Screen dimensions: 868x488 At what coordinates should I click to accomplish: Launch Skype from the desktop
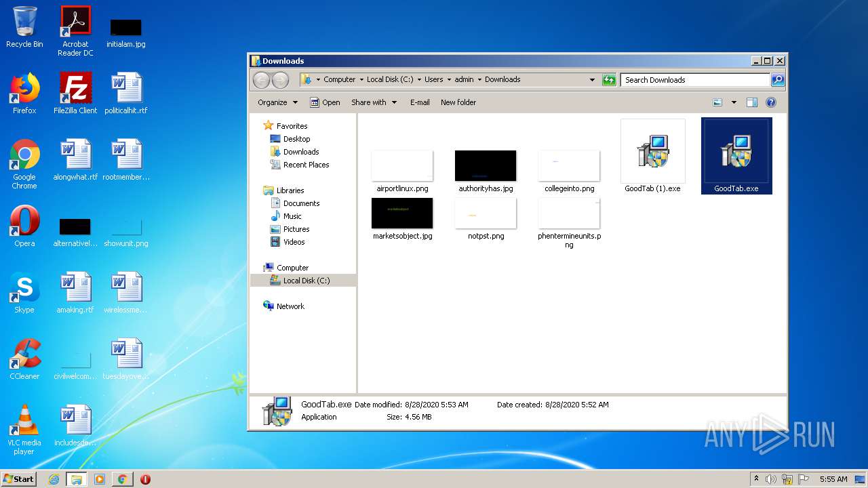point(24,293)
